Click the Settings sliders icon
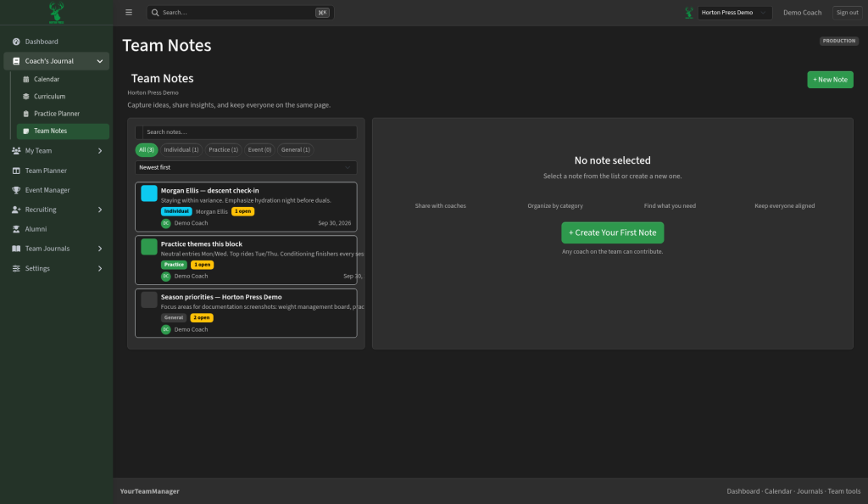Image resolution: width=868 pixels, height=504 pixels. pyautogui.click(x=16, y=269)
